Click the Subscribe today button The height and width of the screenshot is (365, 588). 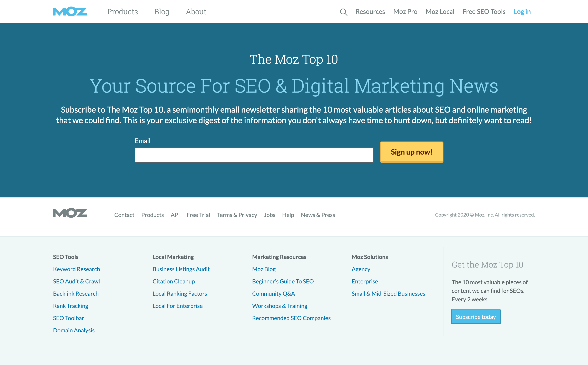(476, 317)
